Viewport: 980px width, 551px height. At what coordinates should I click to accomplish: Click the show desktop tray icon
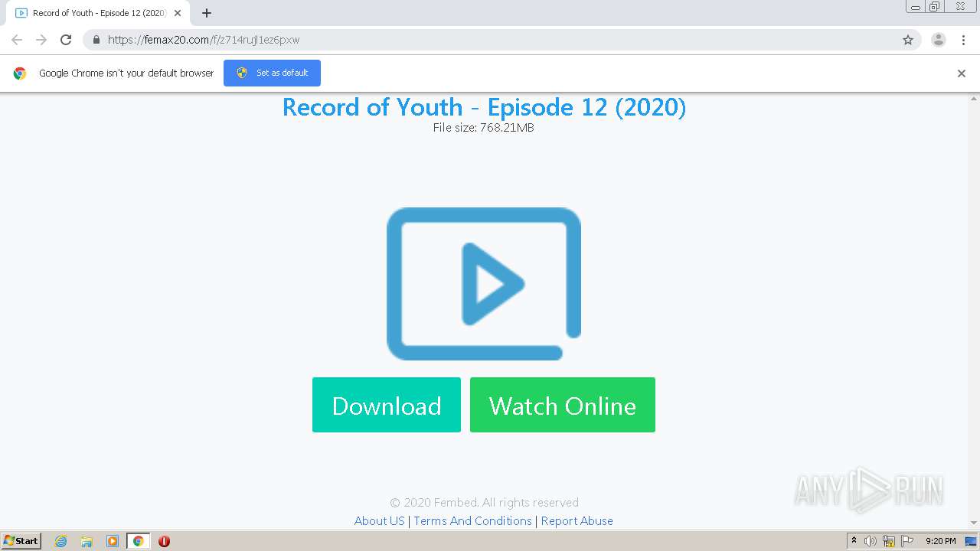pos(970,541)
